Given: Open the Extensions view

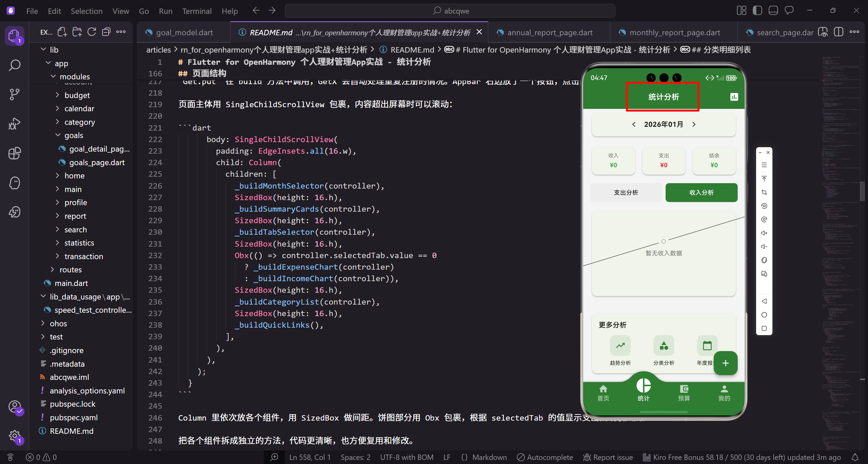Looking at the screenshot, I should tap(14, 153).
